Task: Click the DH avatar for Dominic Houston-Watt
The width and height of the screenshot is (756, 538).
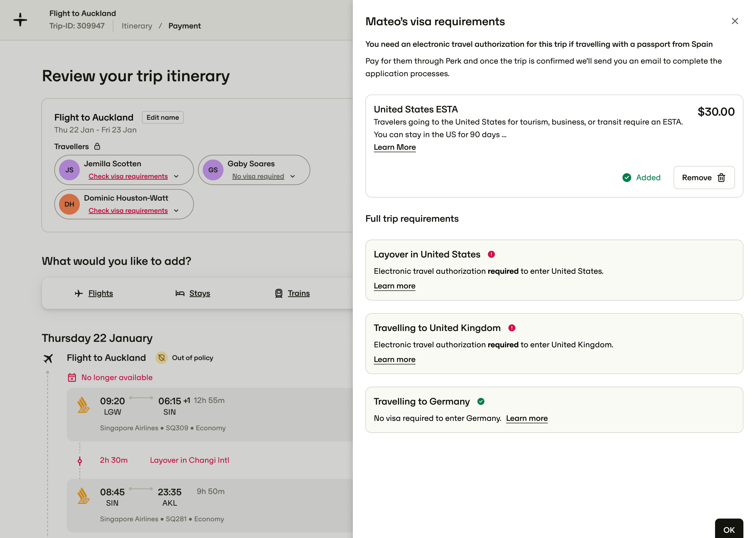Action: 69,204
